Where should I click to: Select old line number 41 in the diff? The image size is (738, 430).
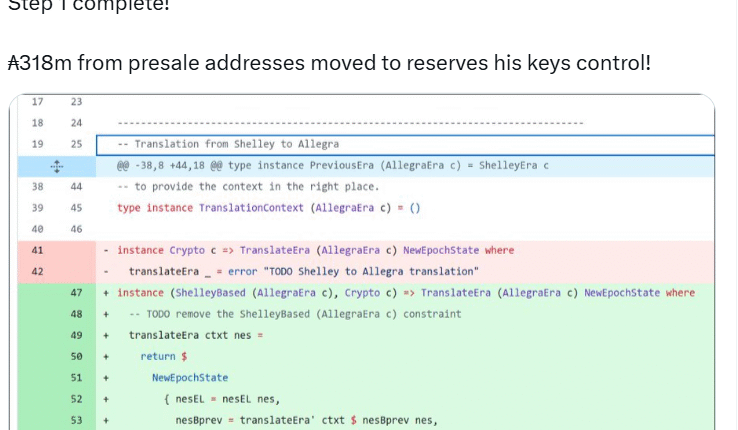(37, 250)
